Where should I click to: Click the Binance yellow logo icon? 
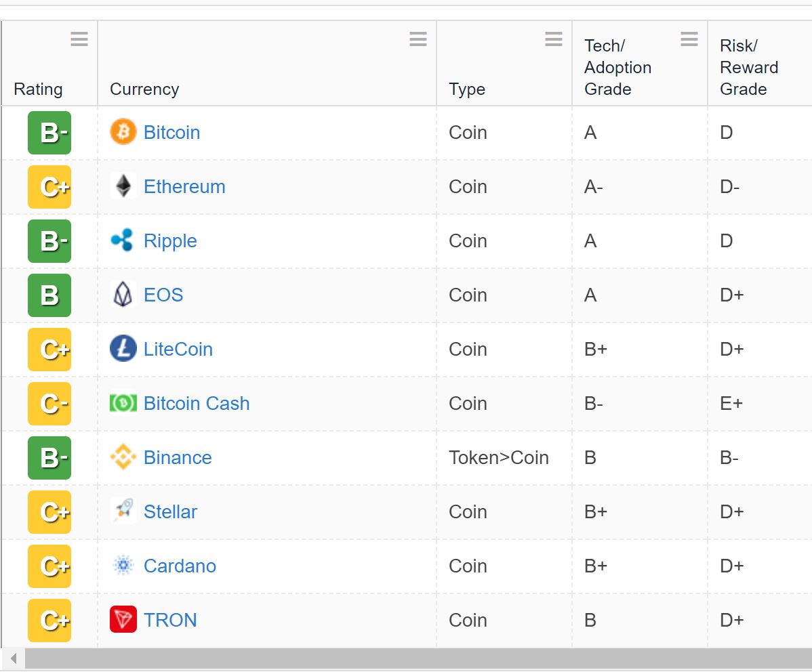click(123, 457)
